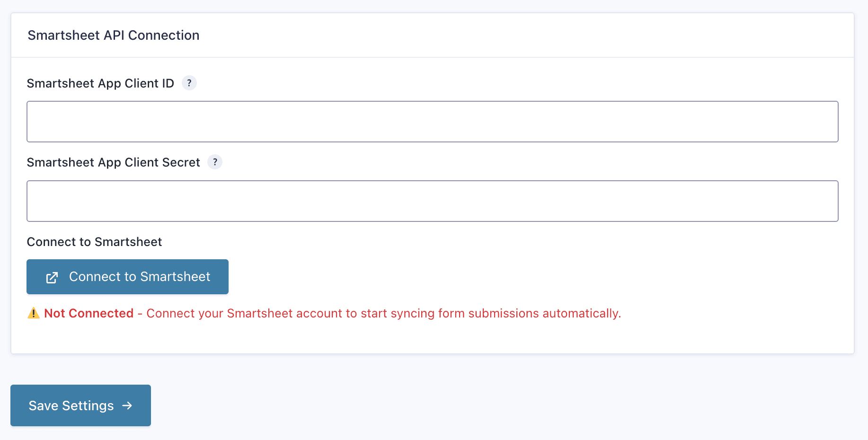Click the page background right of Save Settings
The image size is (868, 440).
473,405
